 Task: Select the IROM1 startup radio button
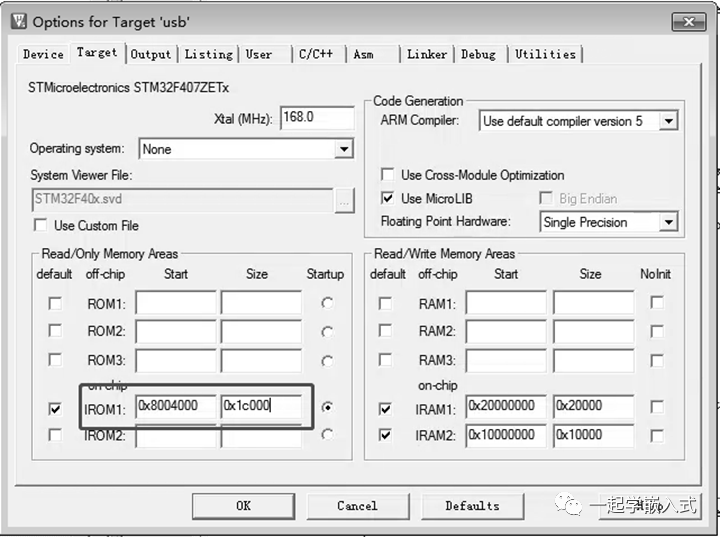pyautogui.click(x=326, y=407)
